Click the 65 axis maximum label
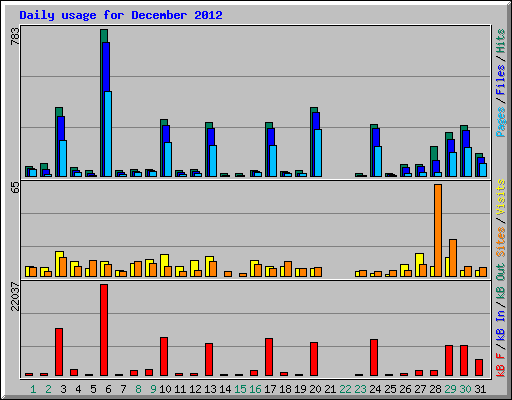The width and height of the screenshot is (512, 400). click(x=15, y=188)
